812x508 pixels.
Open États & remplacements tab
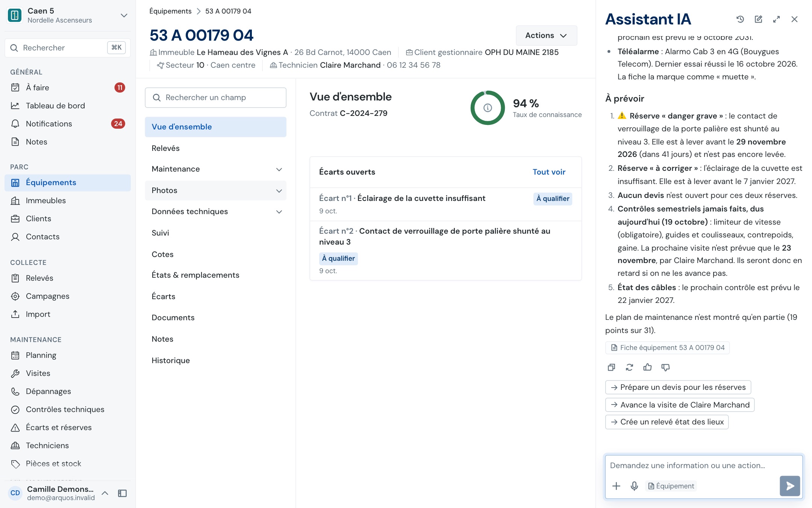(215, 275)
